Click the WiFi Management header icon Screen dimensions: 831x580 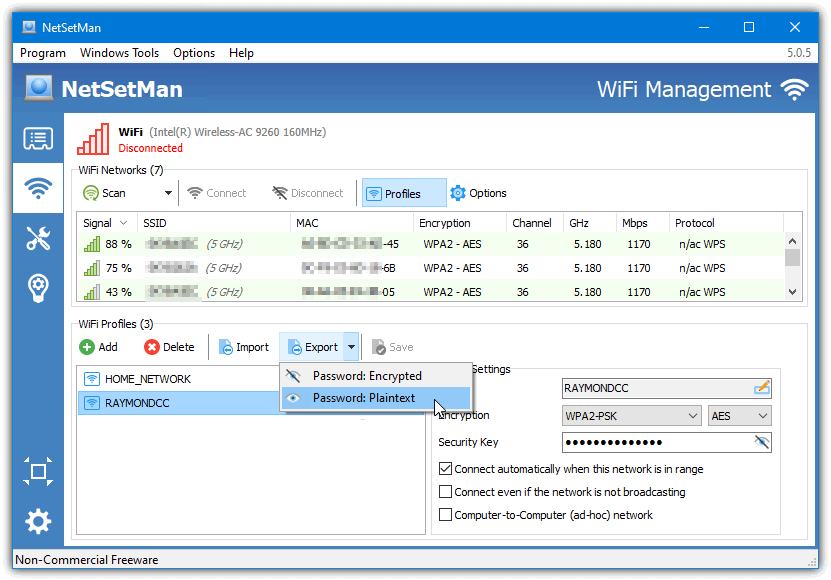(x=794, y=90)
